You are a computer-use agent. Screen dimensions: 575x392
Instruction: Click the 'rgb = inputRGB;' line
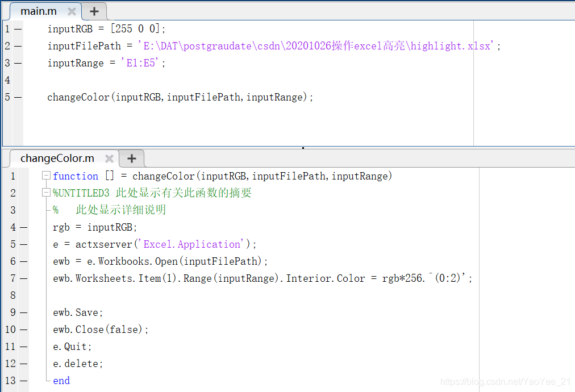tap(95, 227)
